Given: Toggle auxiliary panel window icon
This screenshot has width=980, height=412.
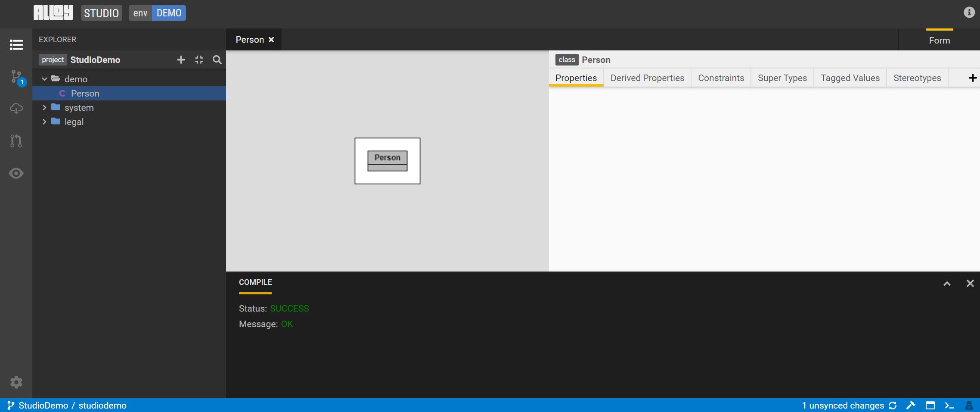Looking at the screenshot, I should point(930,406).
